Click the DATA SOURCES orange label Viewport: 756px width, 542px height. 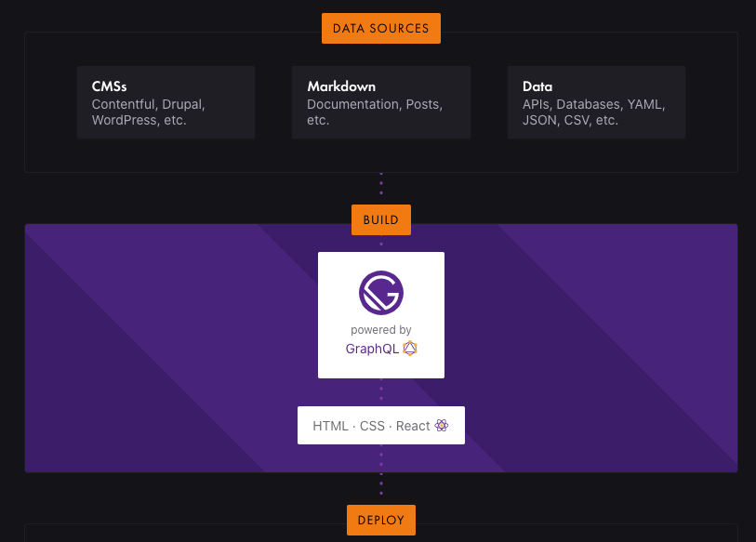(x=381, y=29)
